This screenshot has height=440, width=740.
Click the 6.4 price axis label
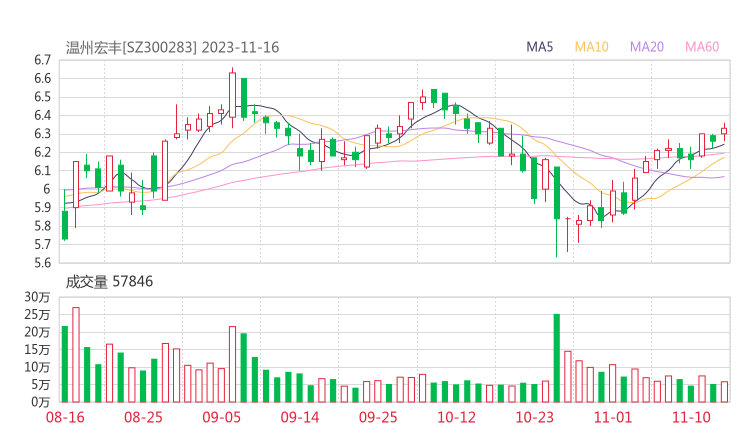42,115
